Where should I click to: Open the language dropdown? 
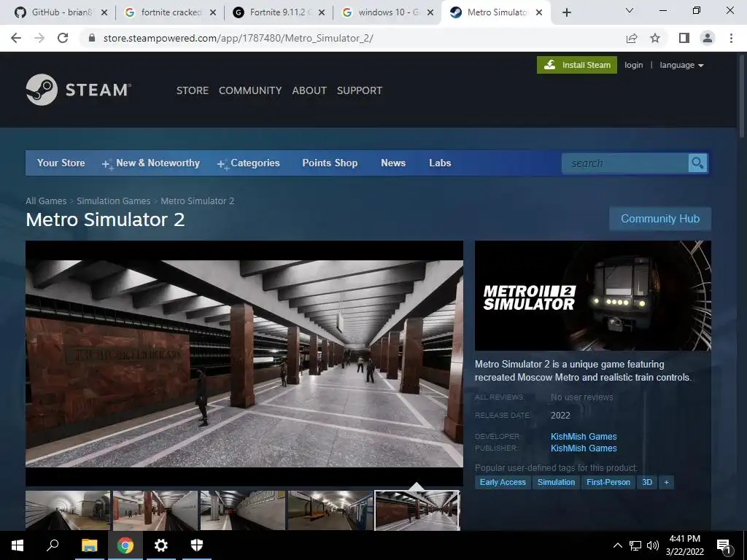coord(681,65)
